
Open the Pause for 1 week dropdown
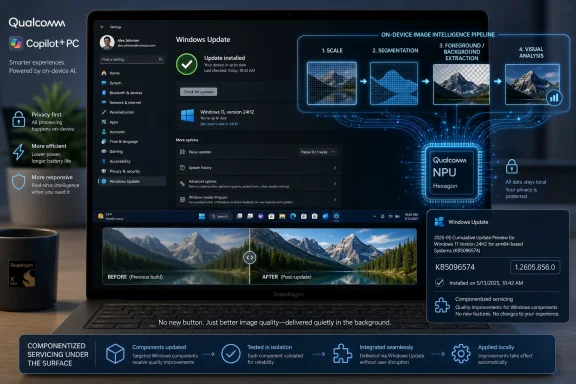(318, 152)
